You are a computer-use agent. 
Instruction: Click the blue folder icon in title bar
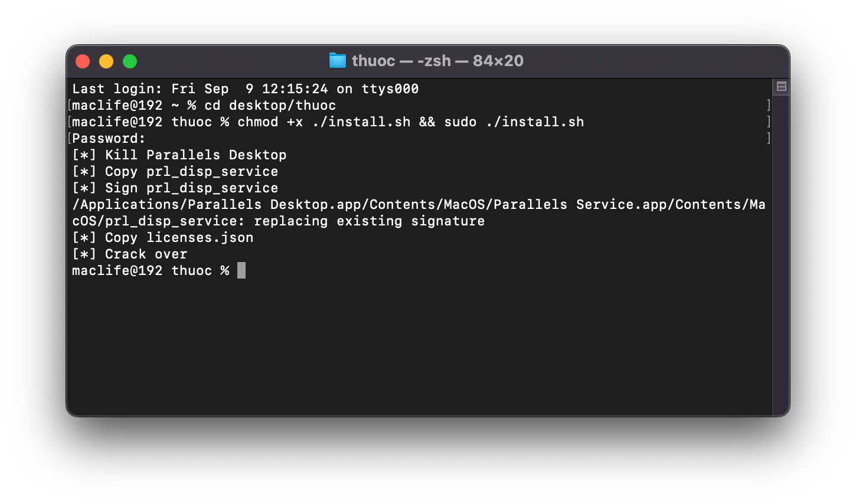[338, 61]
